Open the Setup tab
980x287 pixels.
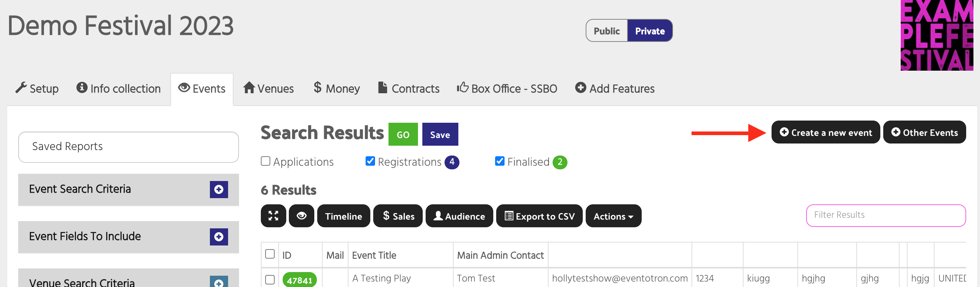click(x=37, y=89)
